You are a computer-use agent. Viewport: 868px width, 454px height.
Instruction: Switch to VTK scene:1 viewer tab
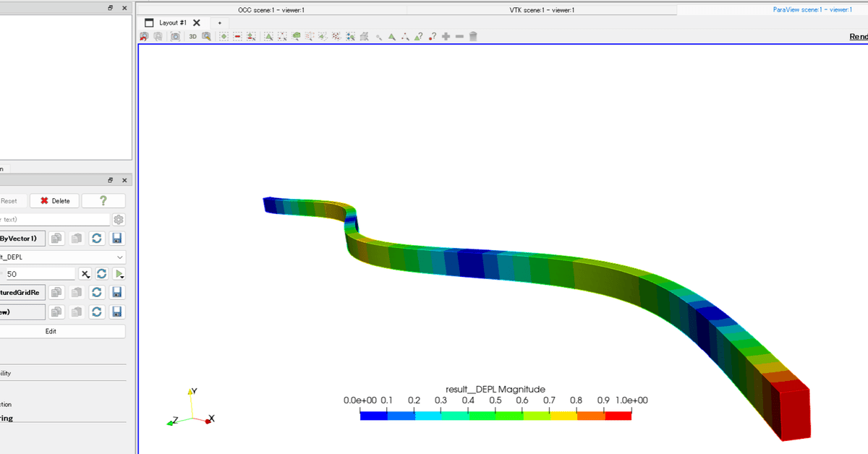click(x=542, y=10)
